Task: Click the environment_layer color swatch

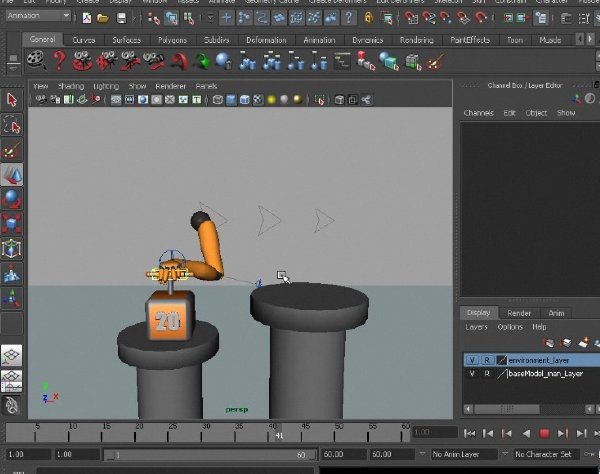Action: coord(501,360)
